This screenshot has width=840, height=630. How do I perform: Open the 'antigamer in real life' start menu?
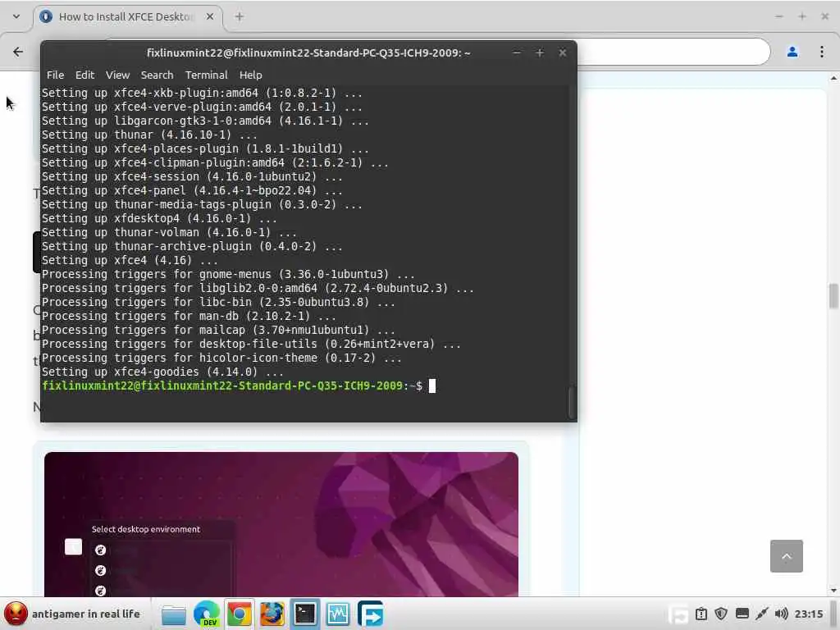(72, 614)
